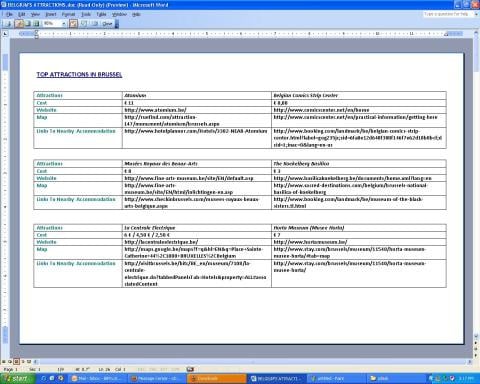Toggle the Magnifier tool in the toolbar

(x=19, y=24)
